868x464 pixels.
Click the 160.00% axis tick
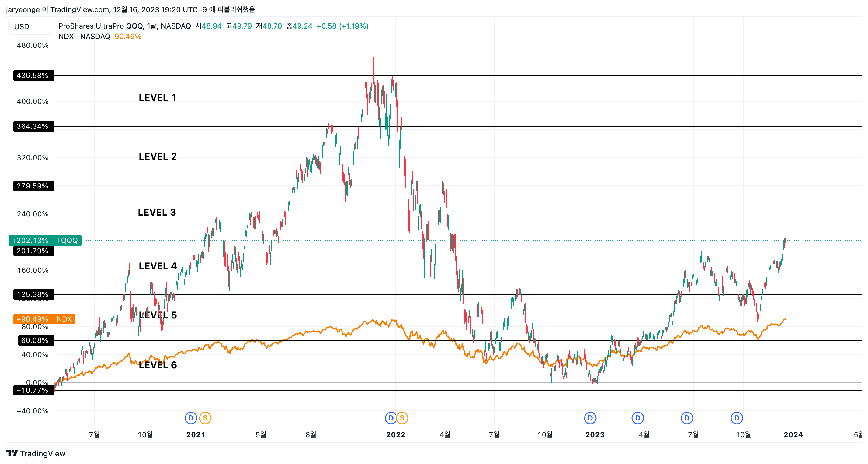point(33,270)
